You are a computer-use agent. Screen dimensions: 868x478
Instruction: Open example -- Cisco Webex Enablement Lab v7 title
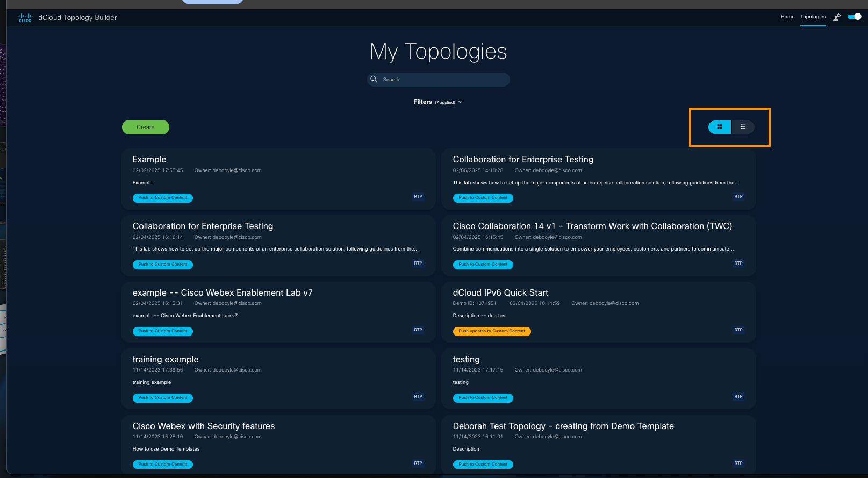(223, 293)
